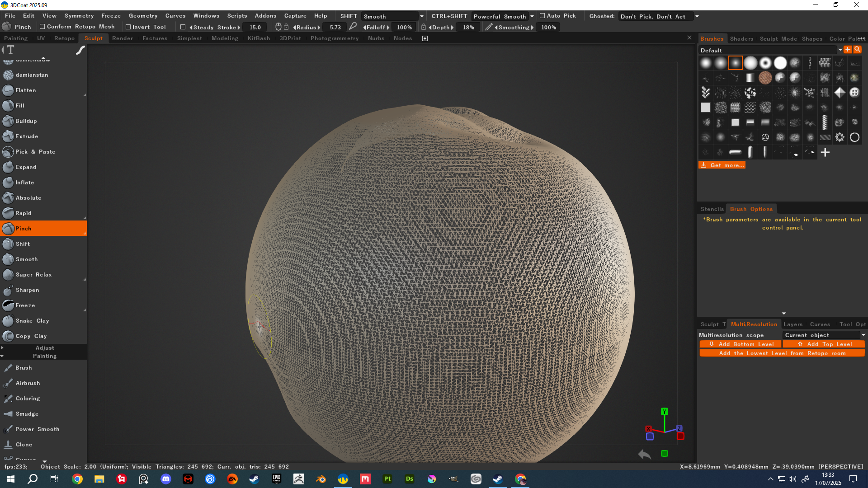Enable Conform Retopo Mesh checkbox
The height and width of the screenshot is (488, 868).
pyautogui.click(x=42, y=27)
